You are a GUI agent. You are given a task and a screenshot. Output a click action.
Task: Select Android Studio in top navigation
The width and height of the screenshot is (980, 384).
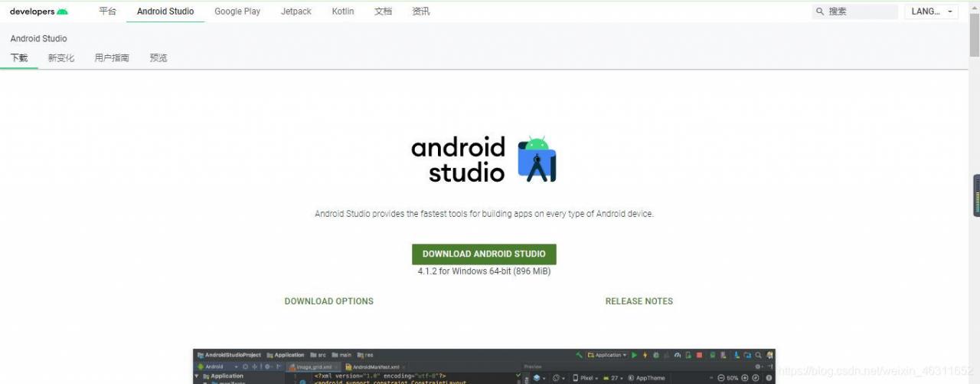click(x=165, y=11)
